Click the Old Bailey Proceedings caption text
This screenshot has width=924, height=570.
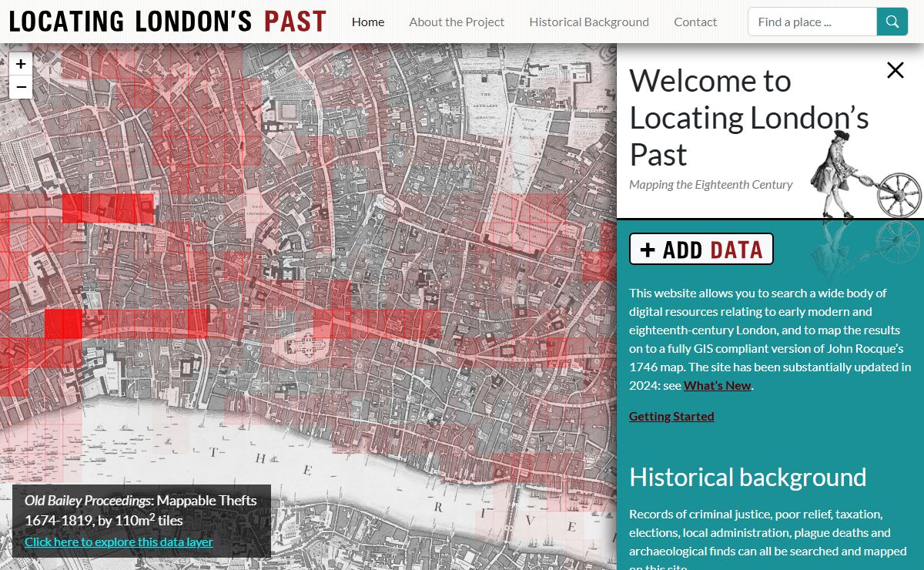(141, 510)
